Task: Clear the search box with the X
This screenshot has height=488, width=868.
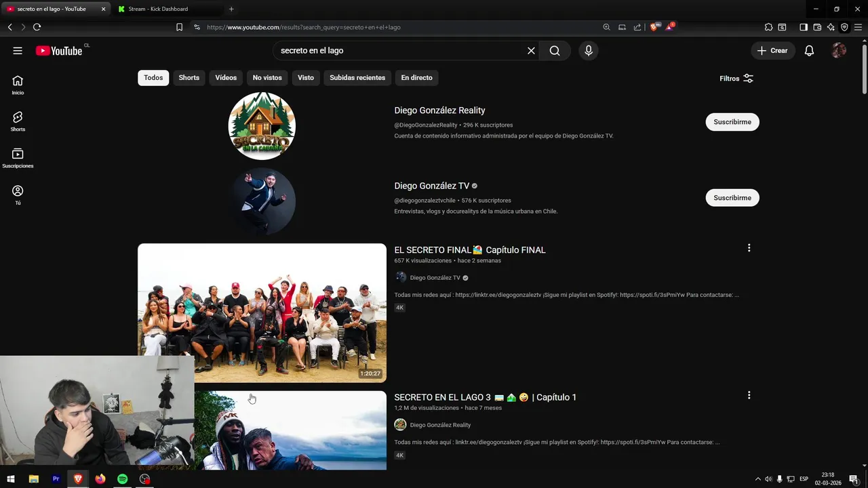Action: tap(531, 51)
